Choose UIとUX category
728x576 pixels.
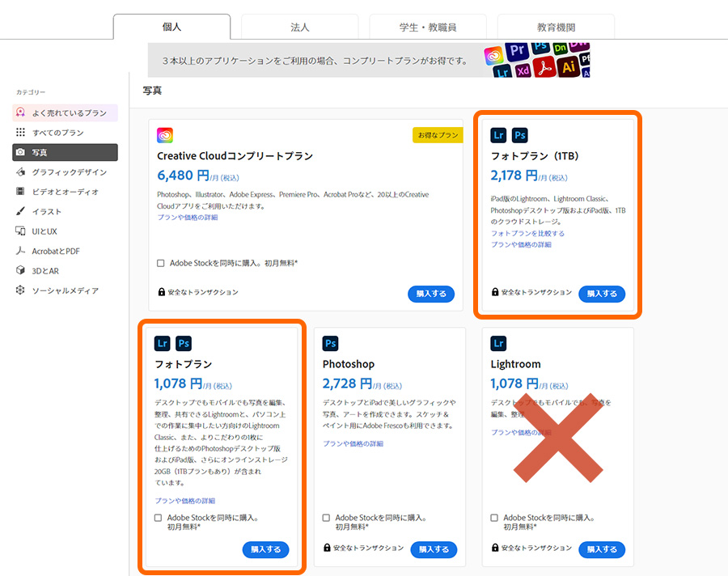(x=65, y=231)
